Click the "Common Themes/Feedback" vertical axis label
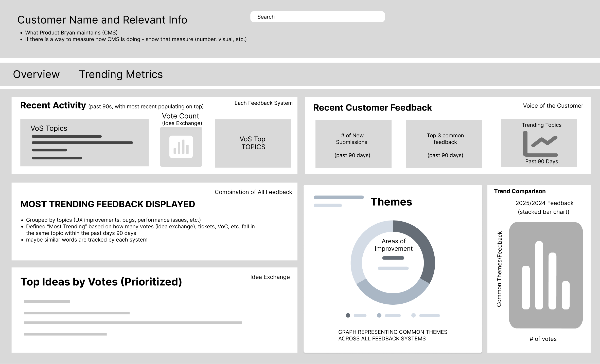This screenshot has height=364, width=600. point(499,269)
